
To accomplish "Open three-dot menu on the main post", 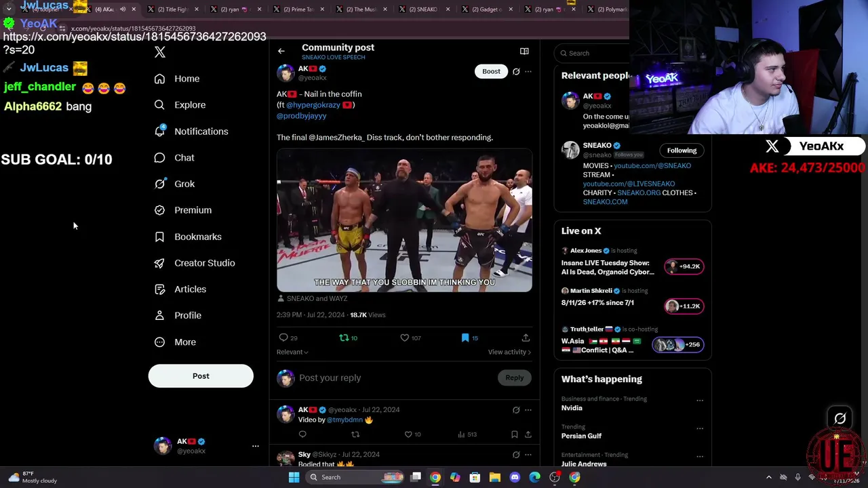I will (x=528, y=71).
